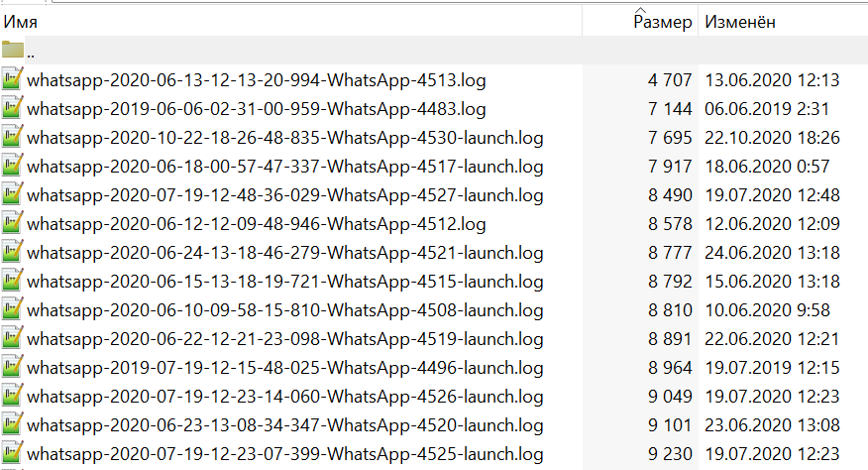Click icon of WhatsApp-4521-launch.log file
The width and height of the screenshot is (868, 470).
[13, 252]
